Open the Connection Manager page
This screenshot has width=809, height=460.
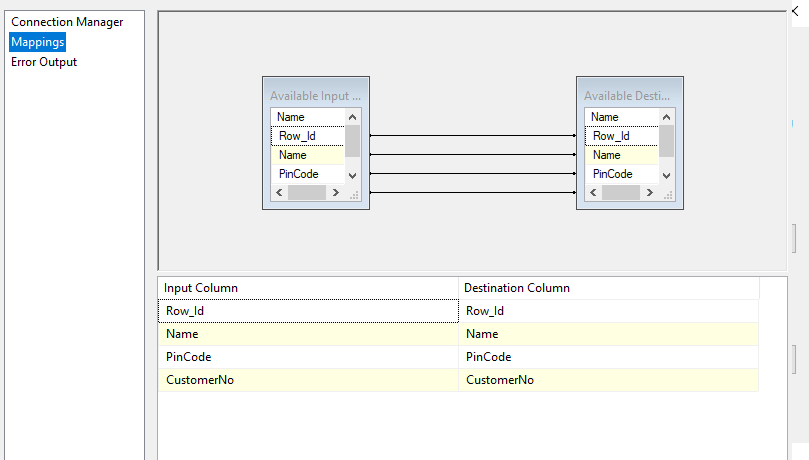pos(67,22)
